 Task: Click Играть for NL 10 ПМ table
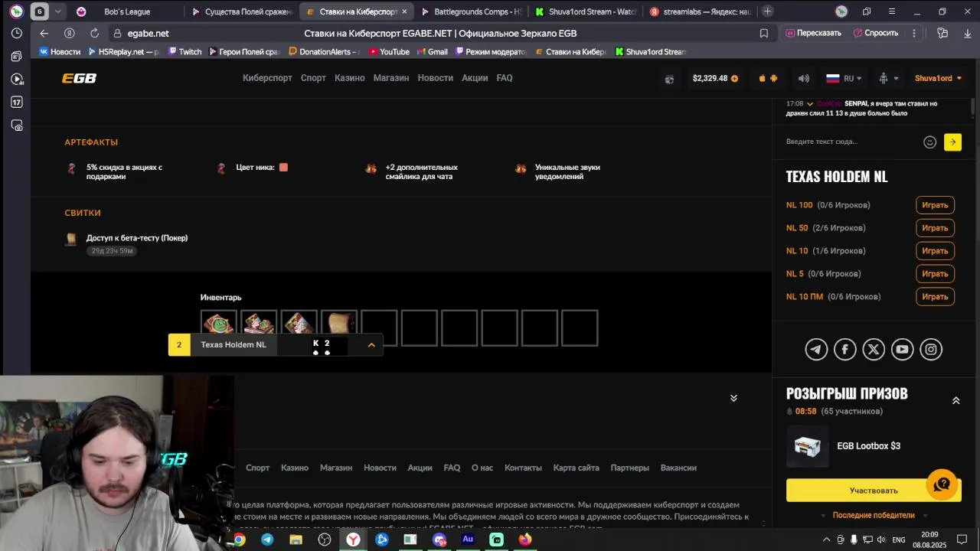tap(935, 297)
